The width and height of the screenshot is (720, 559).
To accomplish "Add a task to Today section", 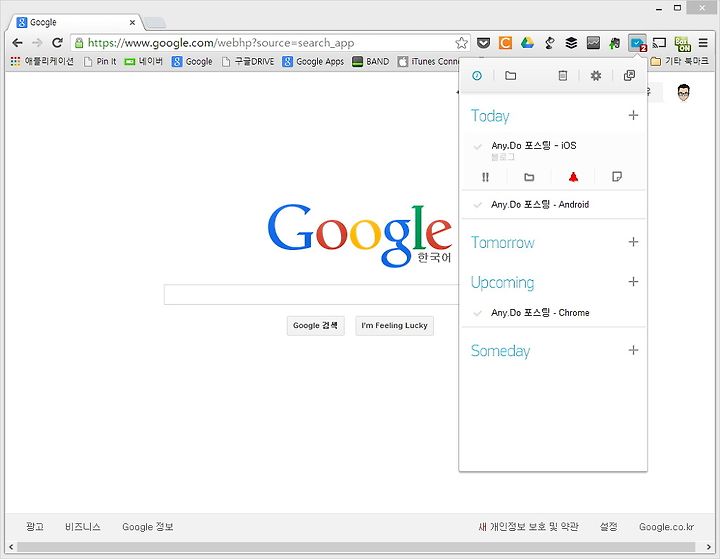I will tap(633, 115).
